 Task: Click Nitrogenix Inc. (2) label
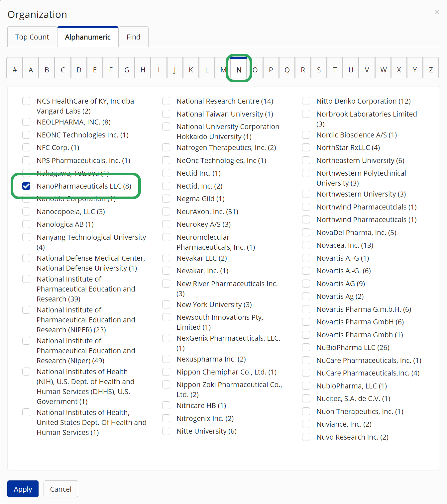click(x=205, y=418)
